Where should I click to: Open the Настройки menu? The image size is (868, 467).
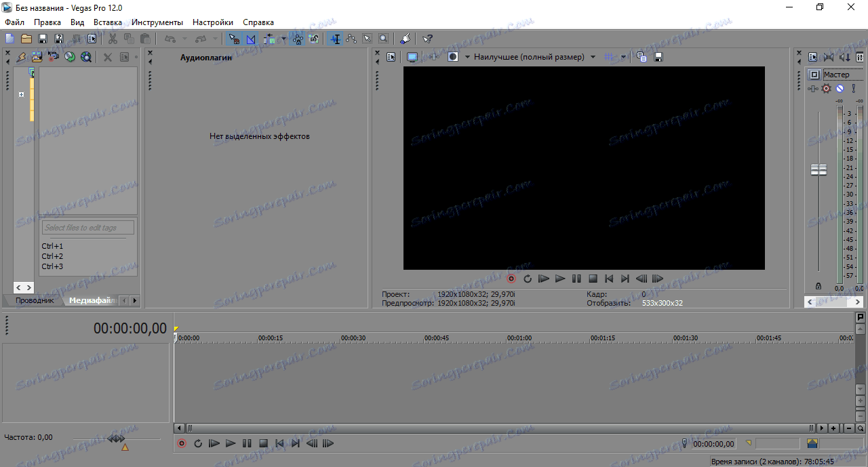(x=213, y=22)
